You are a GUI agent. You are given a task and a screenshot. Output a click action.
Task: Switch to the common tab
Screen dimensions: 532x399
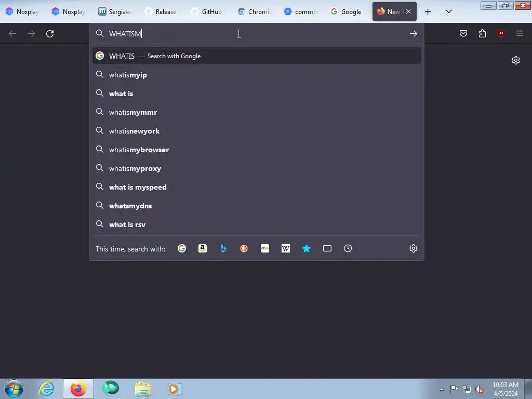coord(301,11)
